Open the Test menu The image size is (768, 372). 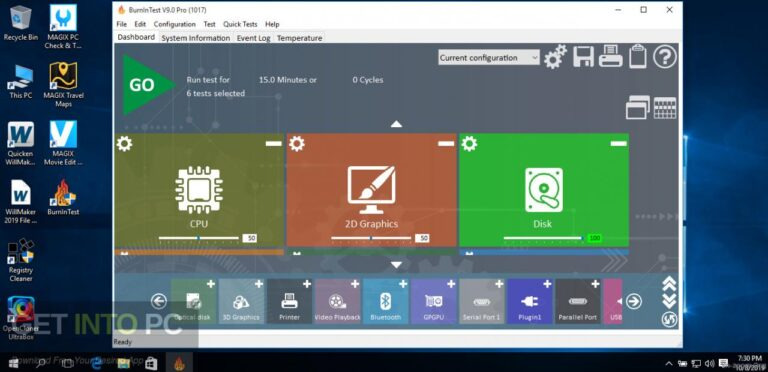coord(210,24)
